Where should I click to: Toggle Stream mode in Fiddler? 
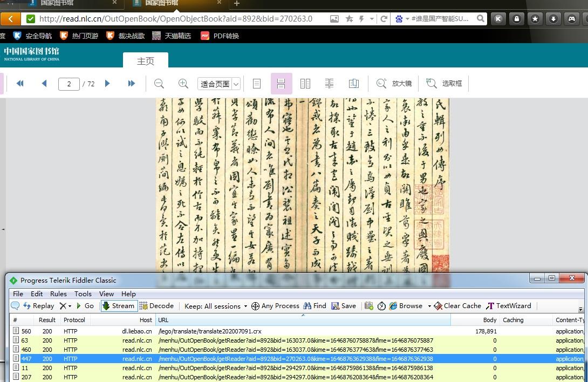pos(119,306)
